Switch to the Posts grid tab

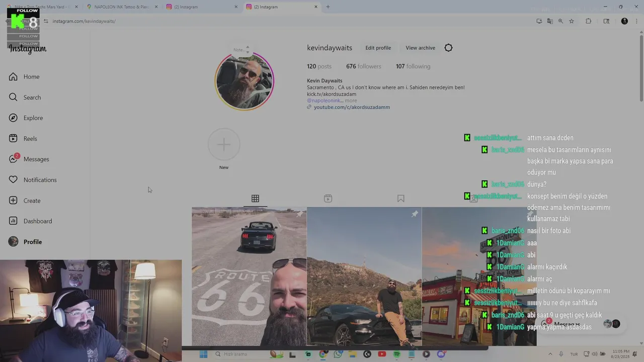(255, 199)
